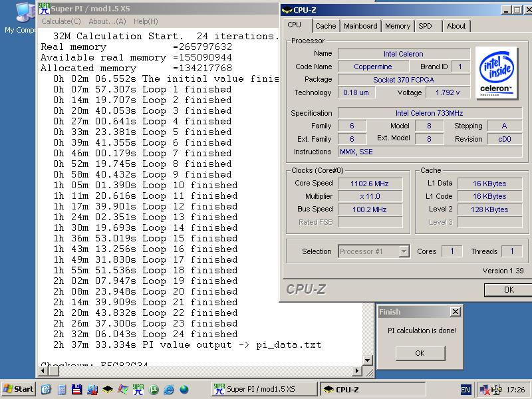Launch CPU-Z chip icon in quick launch
The height and width of the screenshot is (399, 532).
click(108, 390)
